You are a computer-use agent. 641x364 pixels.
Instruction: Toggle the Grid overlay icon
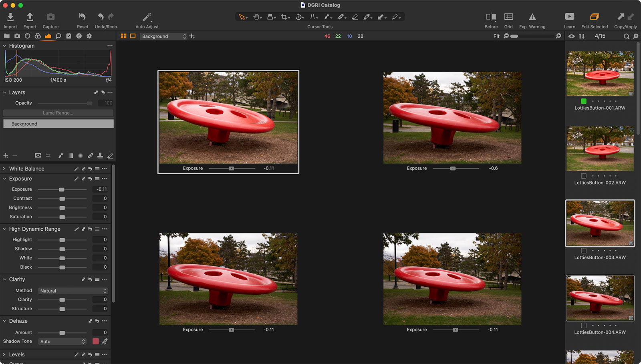click(x=508, y=17)
